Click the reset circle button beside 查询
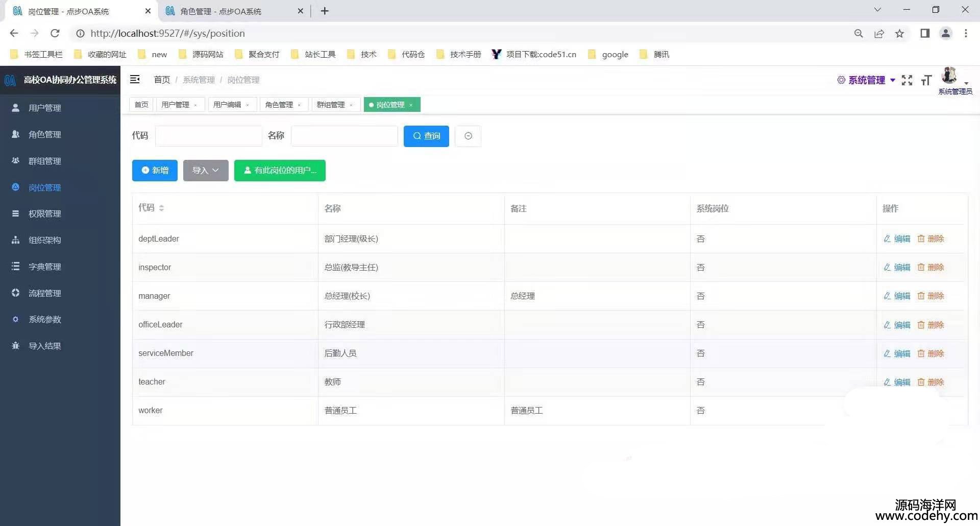The image size is (980, 526). 468,136
